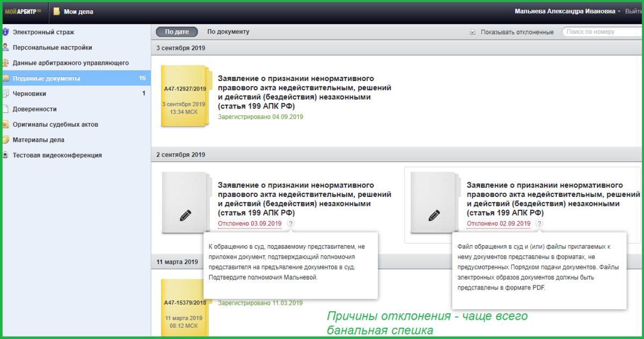Open the Мои дела menu item

pos(79,11)
